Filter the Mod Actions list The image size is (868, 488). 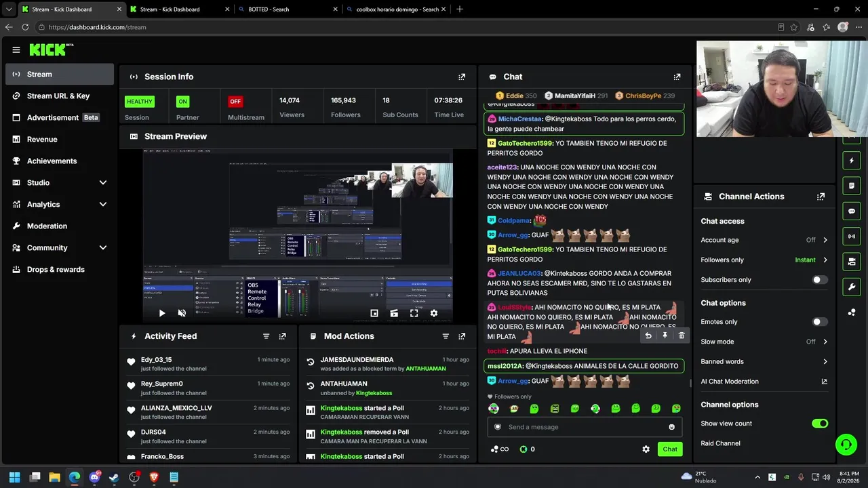point(446,336)
